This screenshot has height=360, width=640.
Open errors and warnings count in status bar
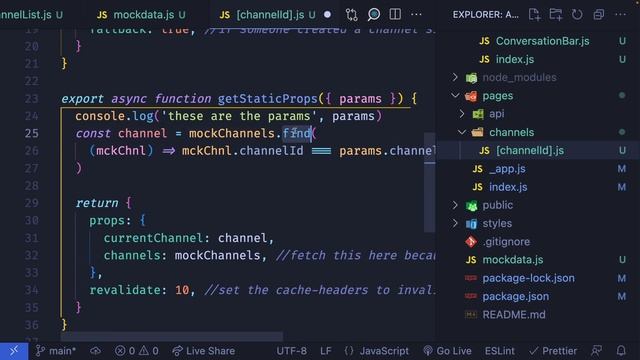[137, 351]
